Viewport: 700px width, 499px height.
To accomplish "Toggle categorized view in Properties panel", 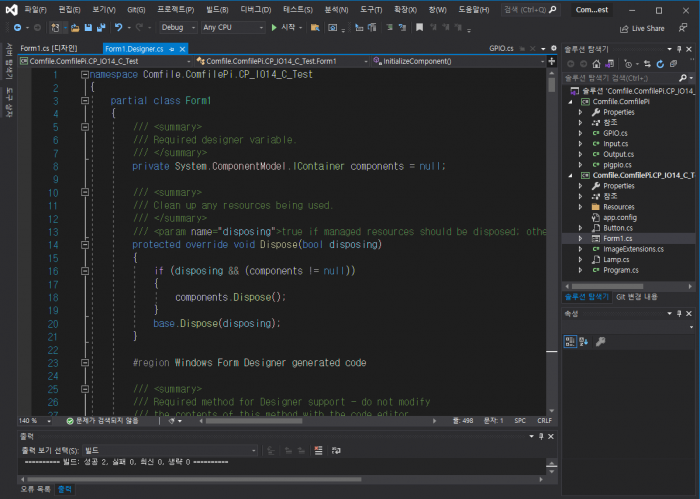I will click(570, 341).
